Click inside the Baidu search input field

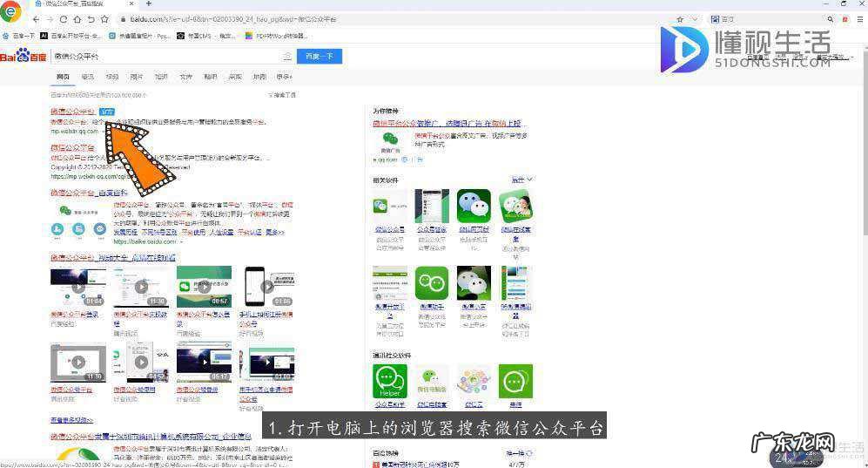point(166,56)
